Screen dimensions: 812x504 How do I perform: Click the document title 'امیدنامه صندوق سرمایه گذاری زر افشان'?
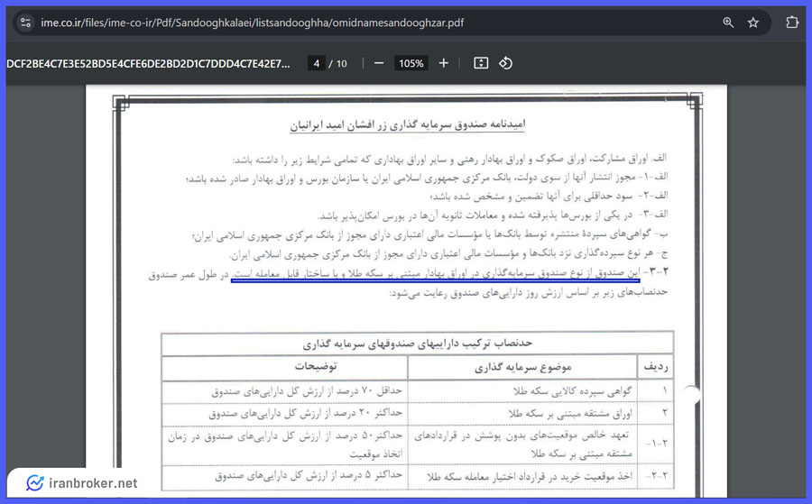pyautogui.click(x=407, y=124)
